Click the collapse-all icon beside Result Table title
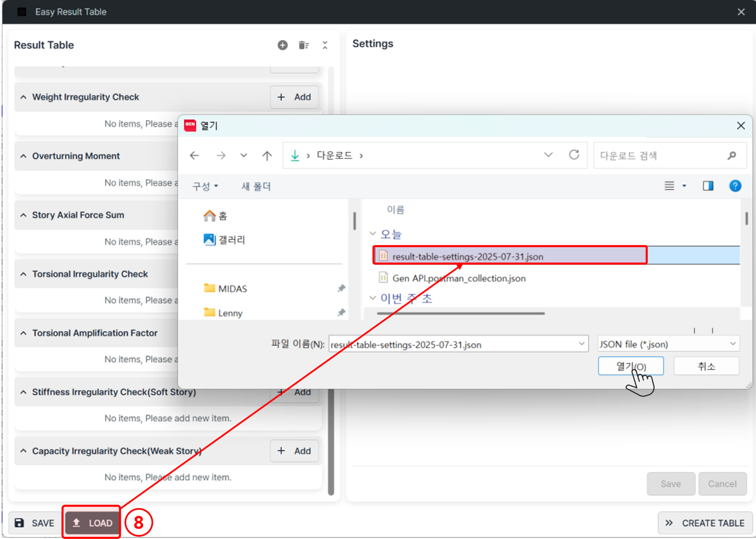Image resolution: width=756 pixels, height=539 pixels. [325, 45]
